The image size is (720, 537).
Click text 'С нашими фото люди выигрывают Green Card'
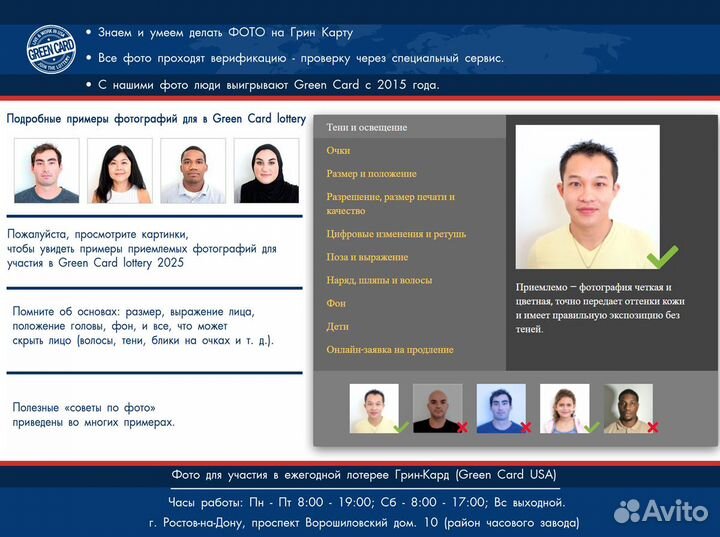tap(228, 85)
